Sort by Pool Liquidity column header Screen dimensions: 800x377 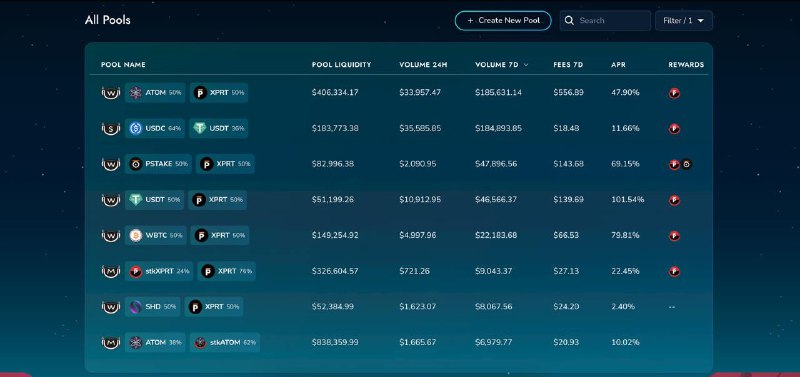click(341, 65)
